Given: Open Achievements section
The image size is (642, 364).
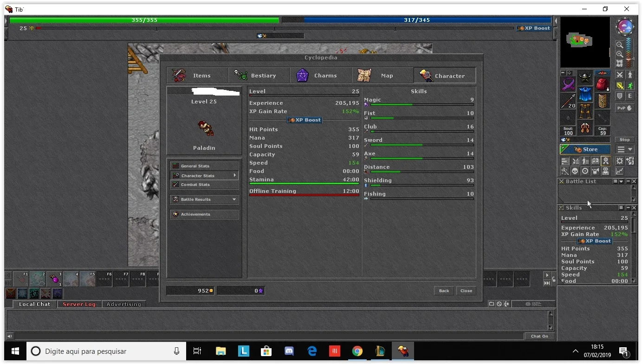Looking at the screenshot, I should [x=204, y=214].
